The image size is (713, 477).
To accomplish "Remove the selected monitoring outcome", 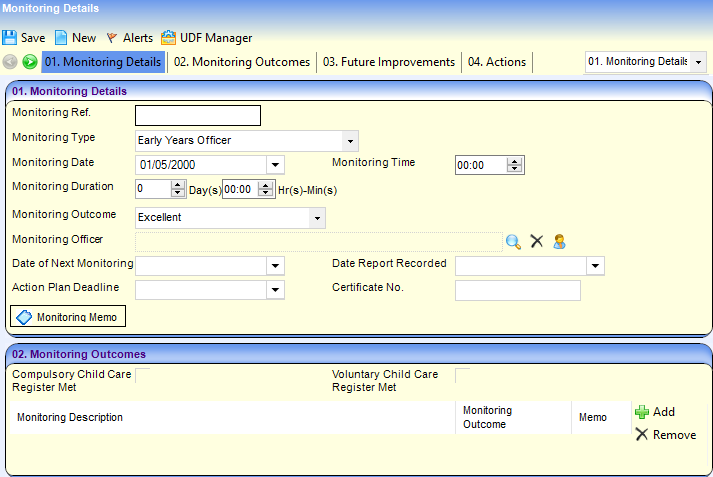I will click(x=665, y=435).
